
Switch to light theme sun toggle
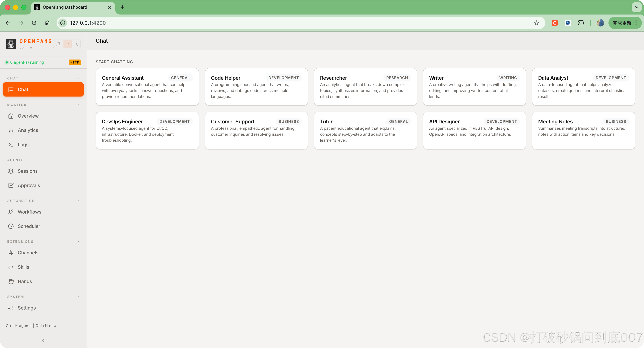pos(58,44)
